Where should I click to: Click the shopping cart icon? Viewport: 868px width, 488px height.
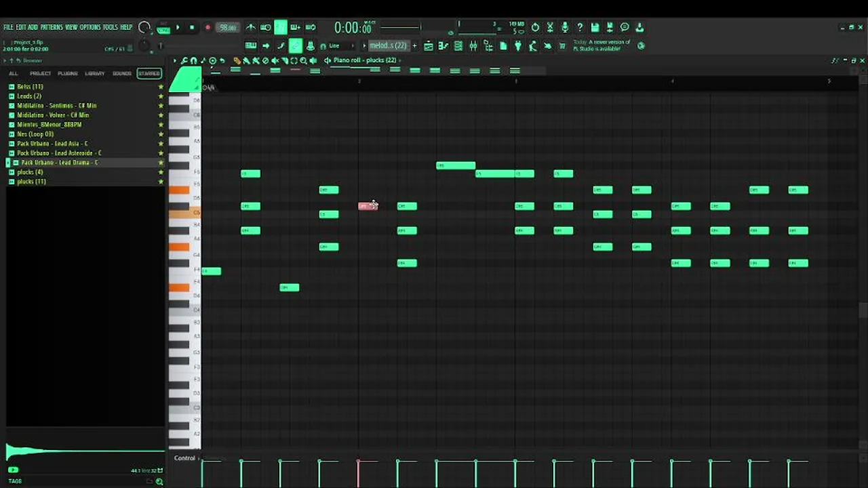pos(562,46)
